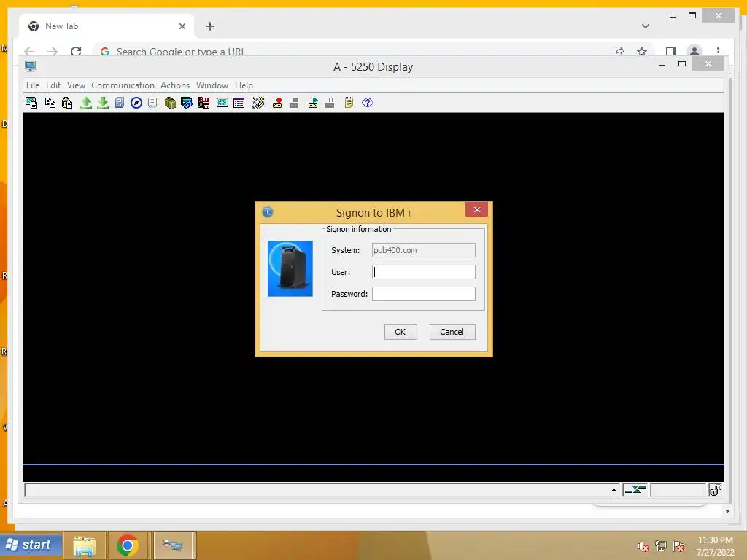Image resolution: width=747 pixels, height=560 pixels.
Task: Click the info icon in signon title bar
Action: [268, 212]
